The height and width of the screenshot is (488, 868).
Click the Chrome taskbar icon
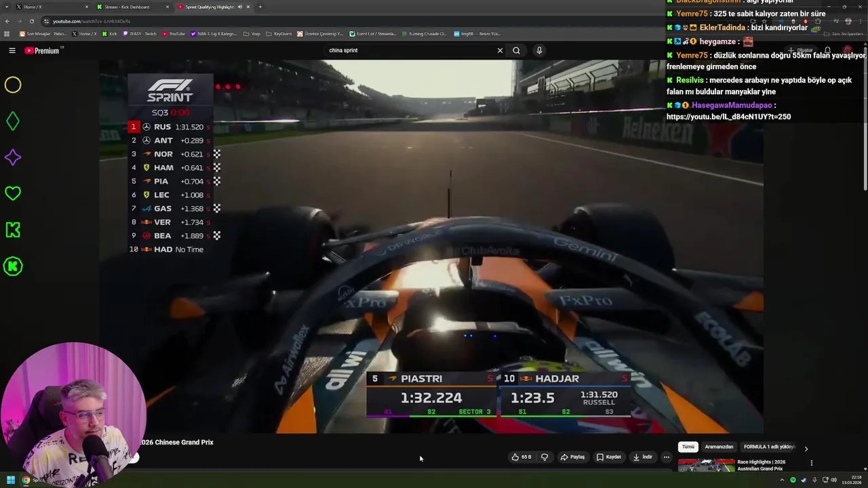click(x=26, y=480)
